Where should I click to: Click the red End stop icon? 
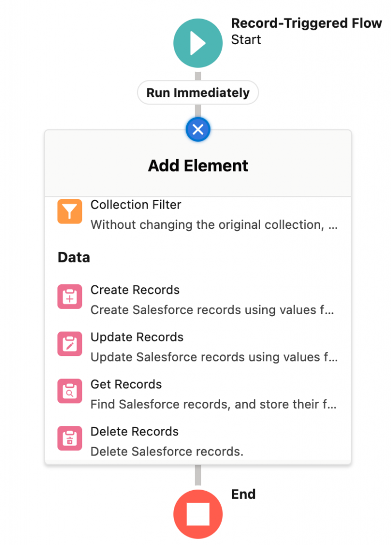[198, 514]
